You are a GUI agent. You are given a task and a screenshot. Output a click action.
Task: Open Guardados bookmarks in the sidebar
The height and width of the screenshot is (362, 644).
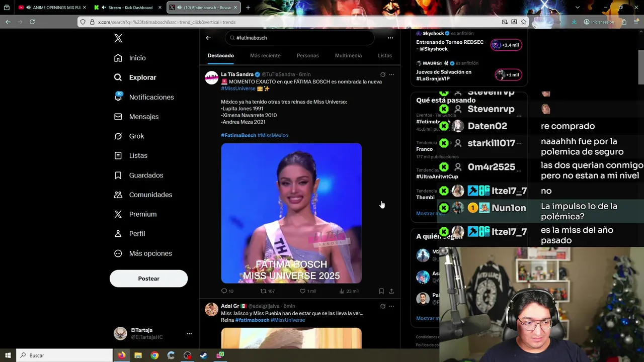click(x=138, y=175)
